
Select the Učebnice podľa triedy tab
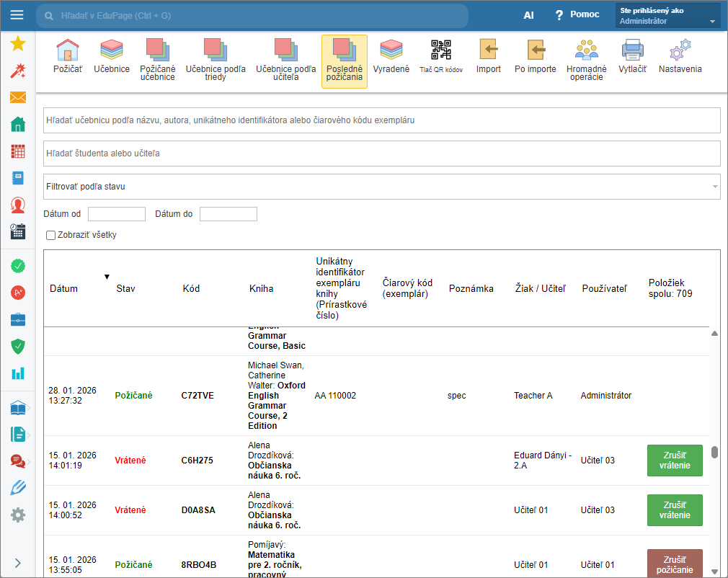[216, 58]
